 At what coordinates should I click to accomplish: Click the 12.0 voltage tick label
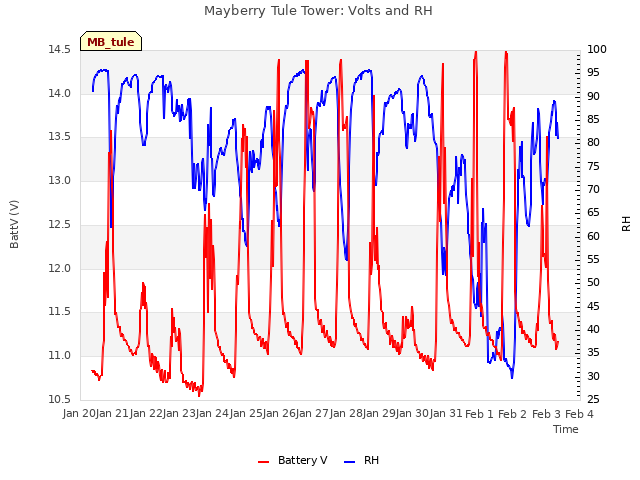click(60, 268)
